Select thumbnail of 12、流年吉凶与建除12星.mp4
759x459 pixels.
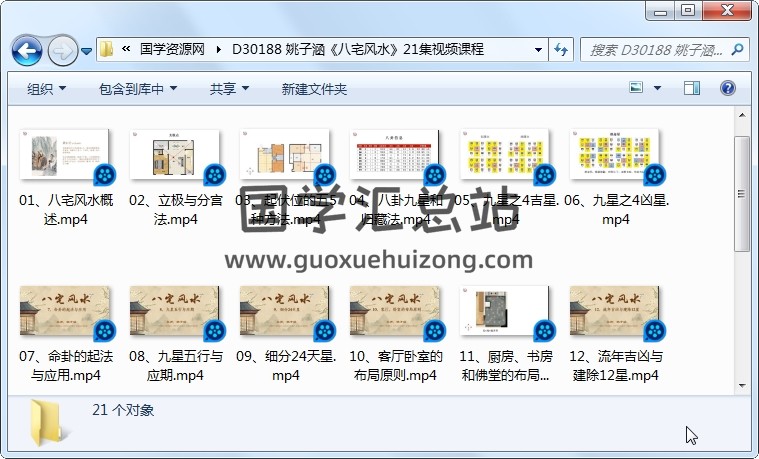coord(615,311)
